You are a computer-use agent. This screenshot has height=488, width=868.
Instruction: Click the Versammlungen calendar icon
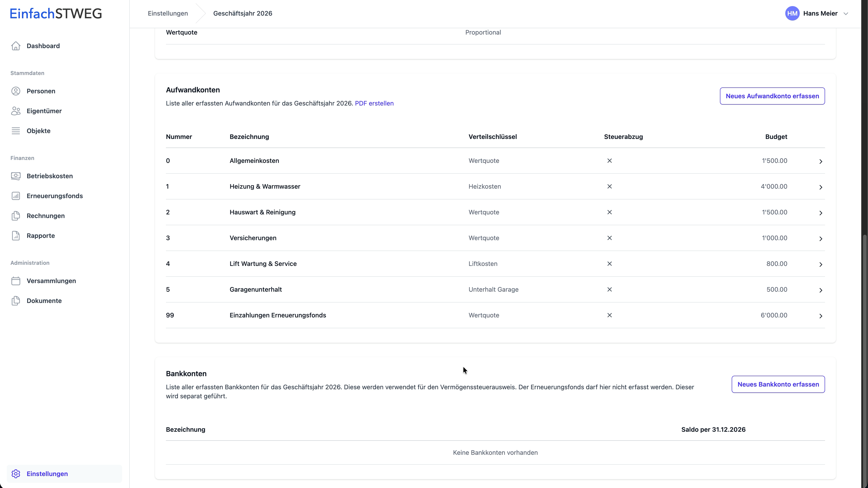tap(16, 281)
